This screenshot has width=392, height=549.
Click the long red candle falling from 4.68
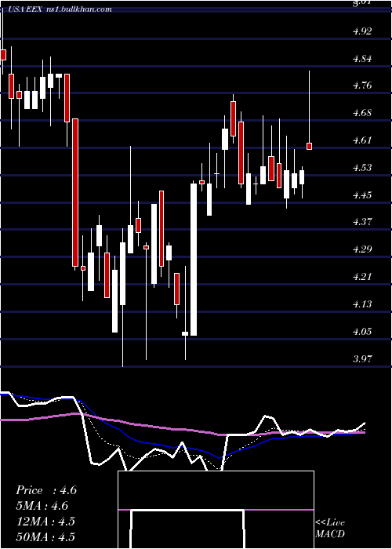[x=75, y=193]
